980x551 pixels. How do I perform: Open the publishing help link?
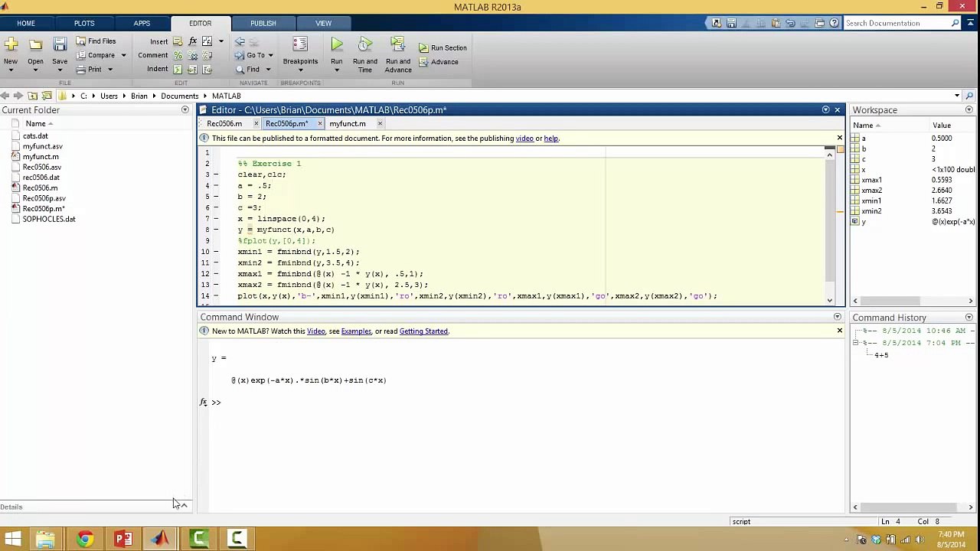click(551, 139)
